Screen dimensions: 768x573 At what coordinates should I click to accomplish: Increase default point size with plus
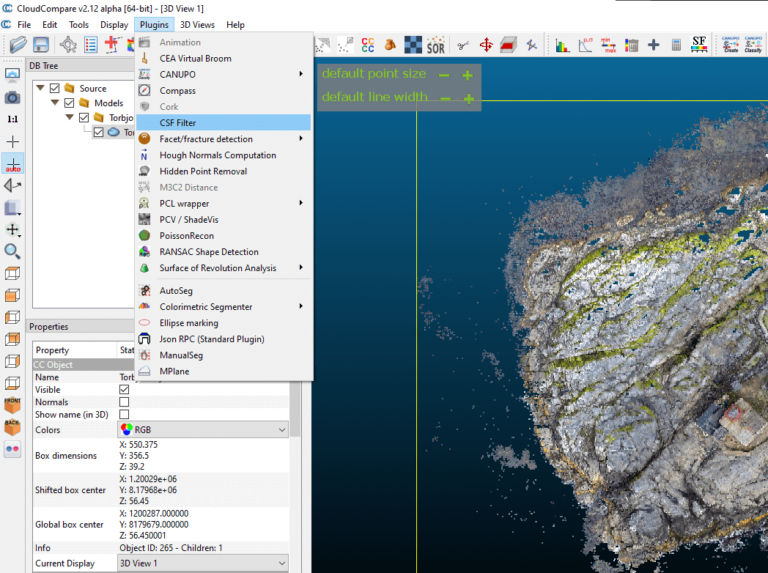(467, 75)
